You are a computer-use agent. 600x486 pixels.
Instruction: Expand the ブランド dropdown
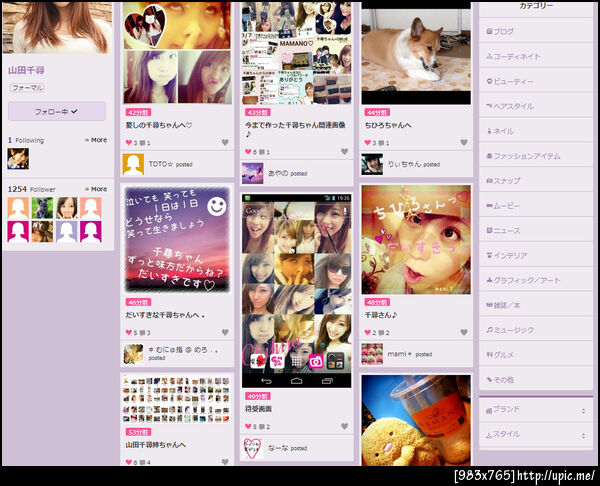click(x=536, y=409)
